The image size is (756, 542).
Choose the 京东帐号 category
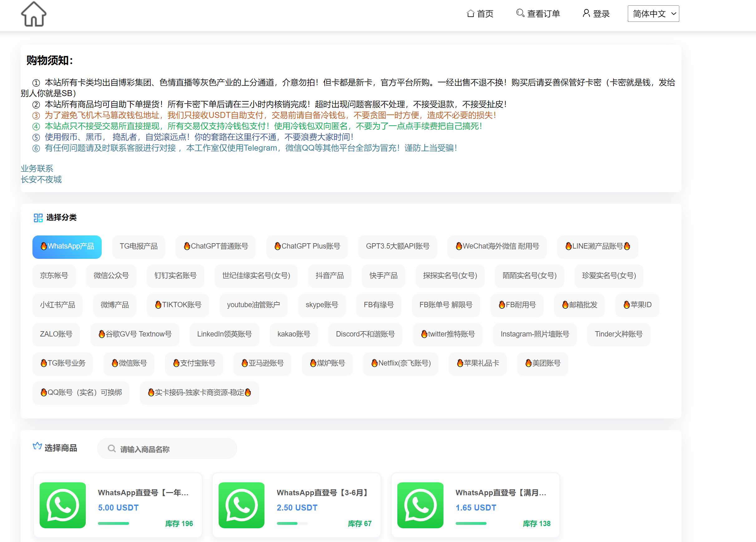54,276
